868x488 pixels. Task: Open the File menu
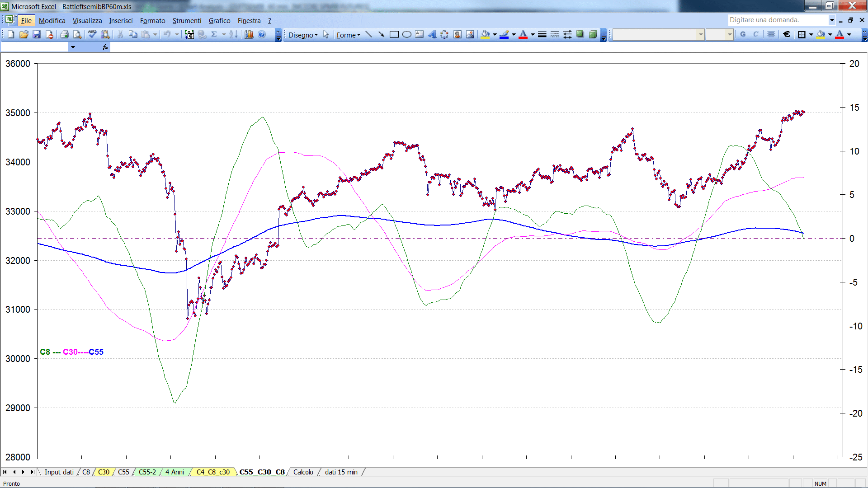click(x=26, y=21)
